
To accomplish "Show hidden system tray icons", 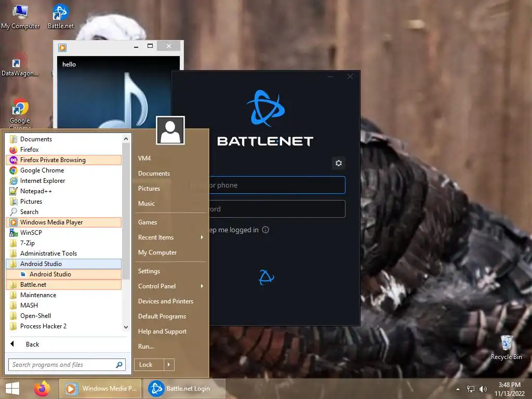I will coord(458,389).
